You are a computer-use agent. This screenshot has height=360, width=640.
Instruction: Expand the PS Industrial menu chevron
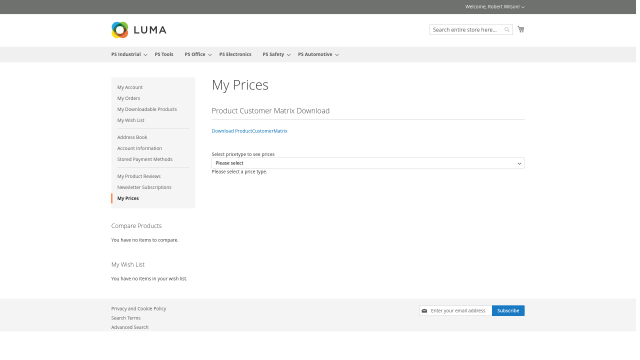145,55
